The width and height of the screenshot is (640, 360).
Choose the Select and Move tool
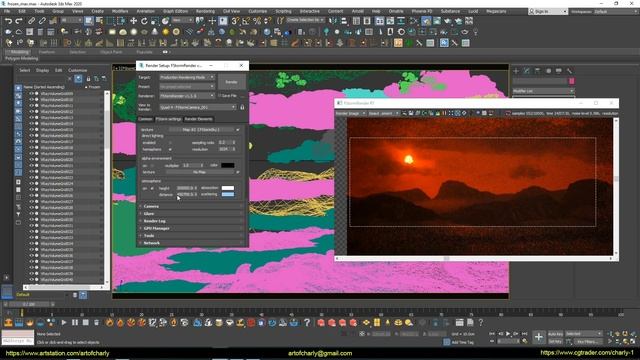(x=133, y=20)
